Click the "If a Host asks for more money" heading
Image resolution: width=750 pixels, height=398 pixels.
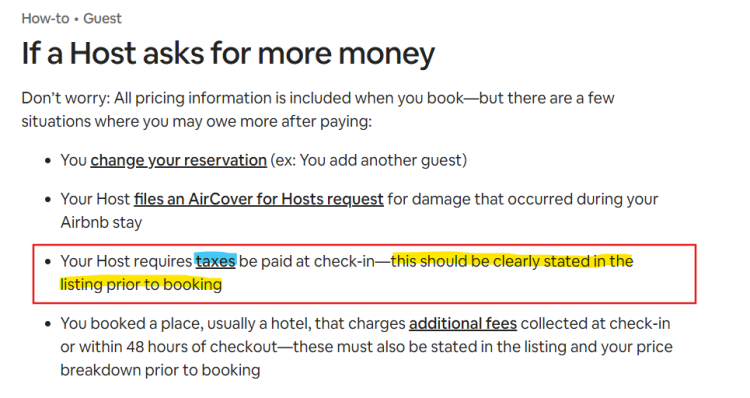(x=228, y=53)
